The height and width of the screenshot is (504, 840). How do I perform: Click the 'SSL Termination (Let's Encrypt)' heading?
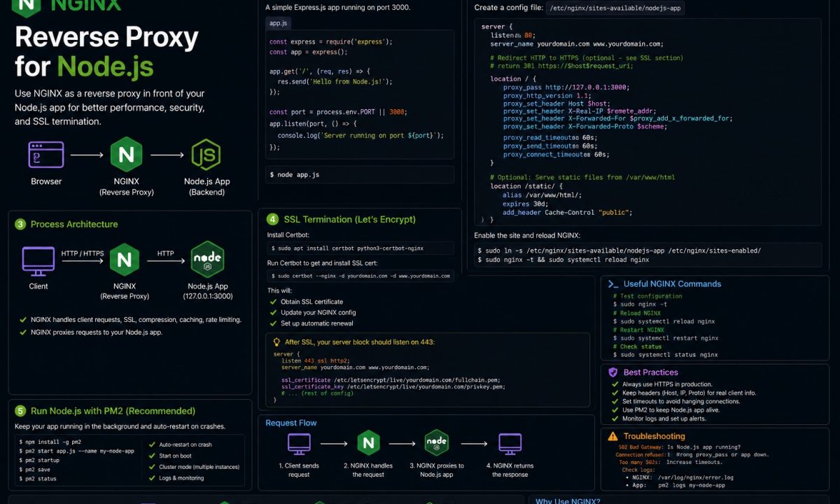pyautogui.click(x=349, y=219)
